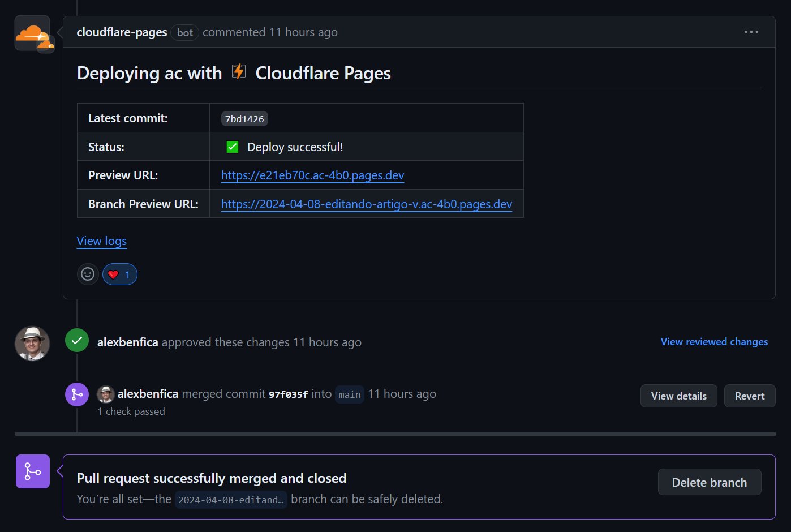The height and width of the screenshot is (532, 791).
Task: Toggle the heart reaction on the comment
Action: coord(119,274)
